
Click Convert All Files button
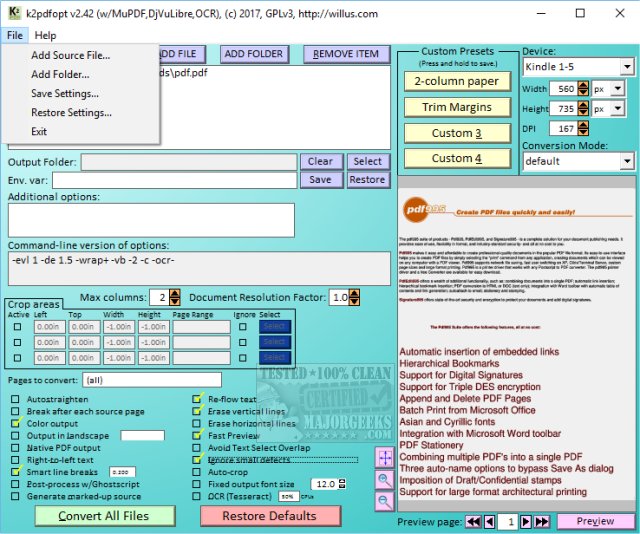tap(105, 516)
